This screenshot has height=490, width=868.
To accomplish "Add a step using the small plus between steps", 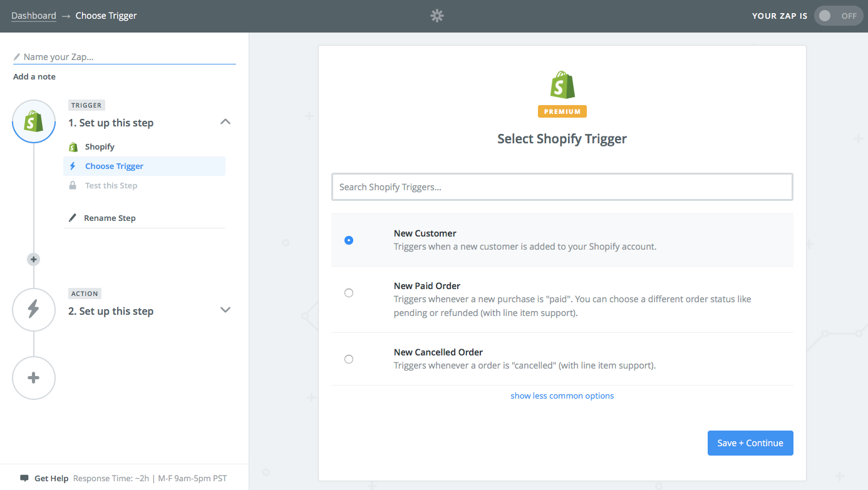I will coord(34,259).
